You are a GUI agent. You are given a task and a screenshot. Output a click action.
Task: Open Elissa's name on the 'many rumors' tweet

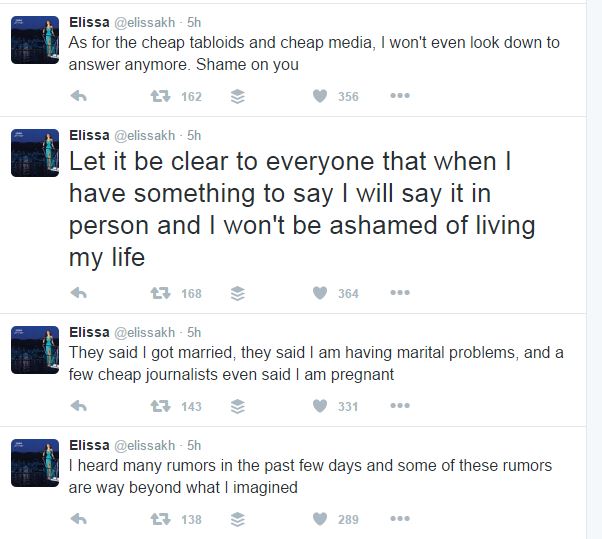tap(89, 445)
